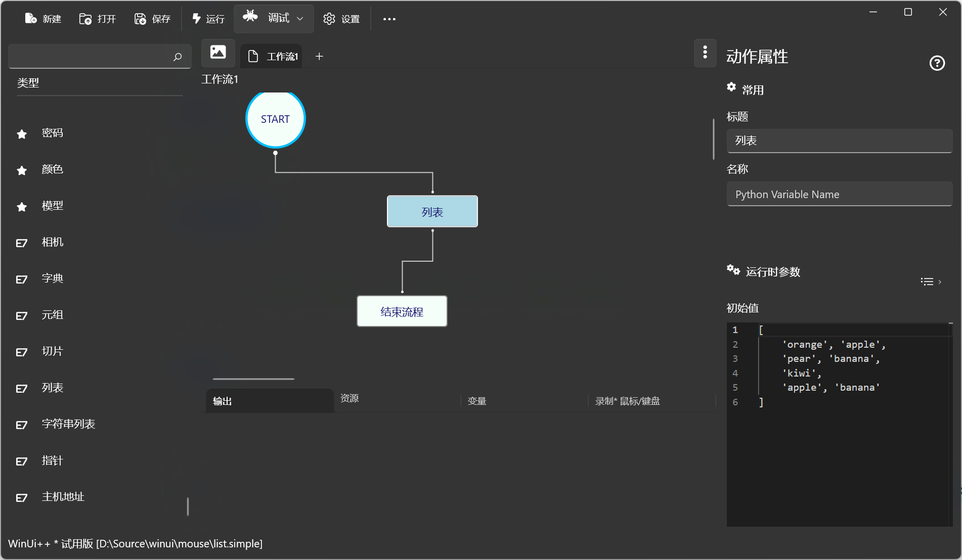Open the vertical three-dot canvas menu
Image resolution: width=962 pixels, height=560 pixels.
705,52
